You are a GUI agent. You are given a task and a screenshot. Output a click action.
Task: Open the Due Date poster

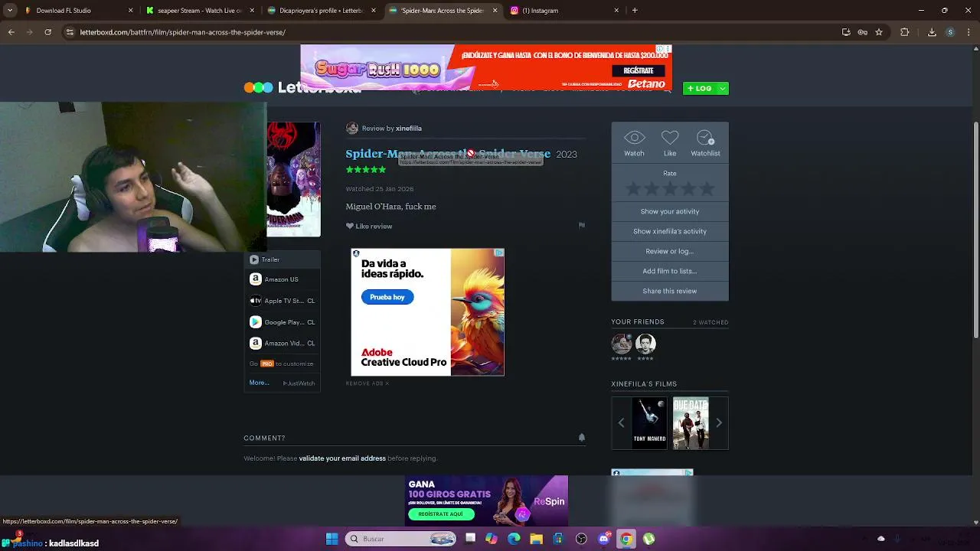(691, 422)
